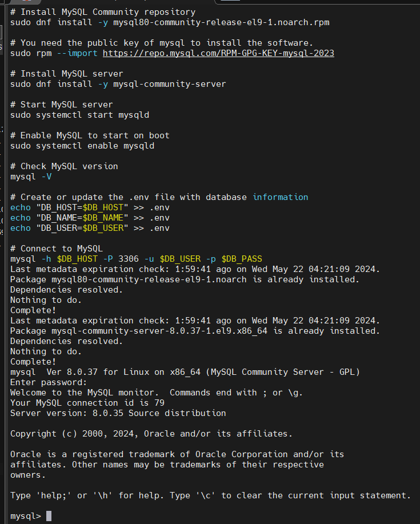Click the 'mysql Ver 8.0.37 for Linux' line
The image size is (420, 524).
(x=185, y=372)
